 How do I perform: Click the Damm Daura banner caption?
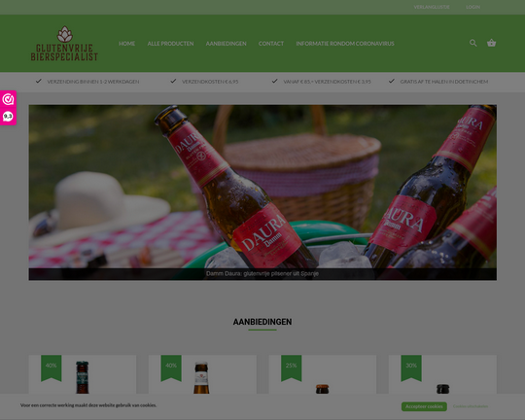tap(262, 274)
